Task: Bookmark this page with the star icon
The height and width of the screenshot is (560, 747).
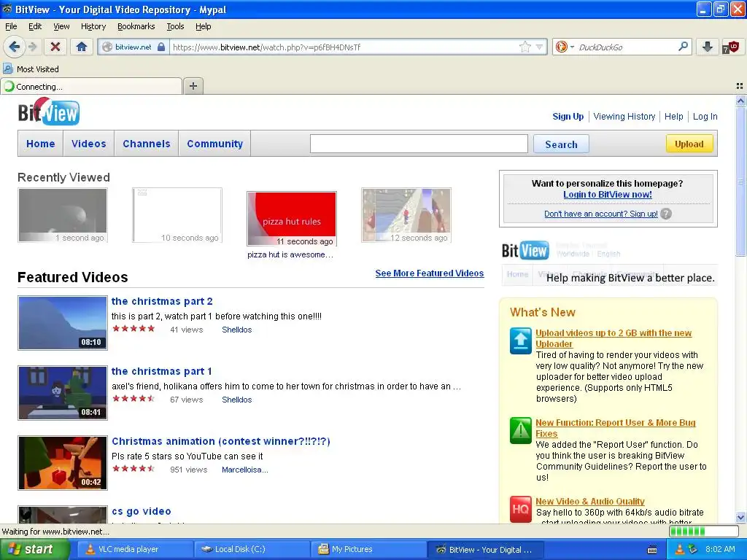Action: pos(525,47)
